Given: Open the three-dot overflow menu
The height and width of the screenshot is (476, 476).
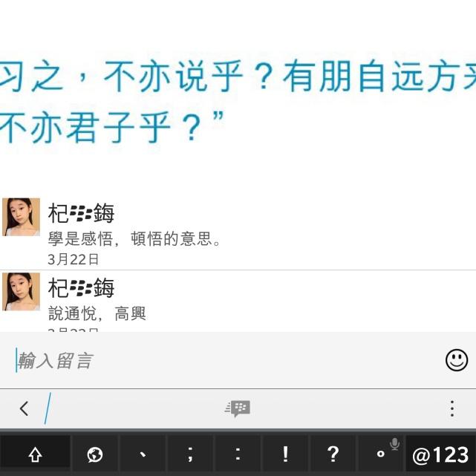Looking at the screenshot, I should tap(452, 408).
